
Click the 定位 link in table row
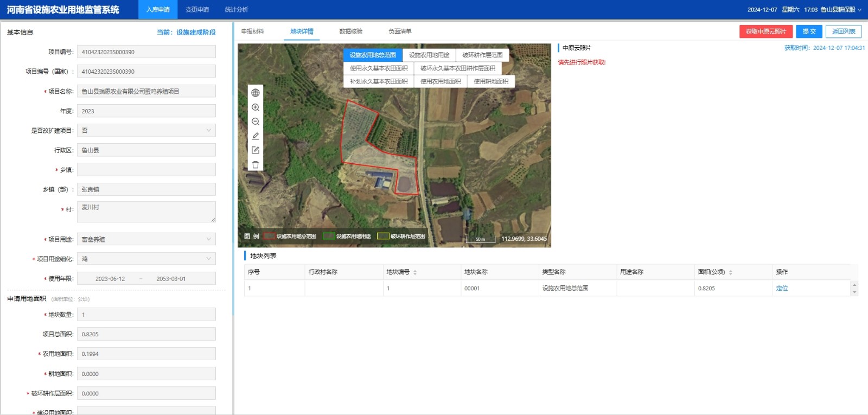pyautogui.click(x=782, y=289)
